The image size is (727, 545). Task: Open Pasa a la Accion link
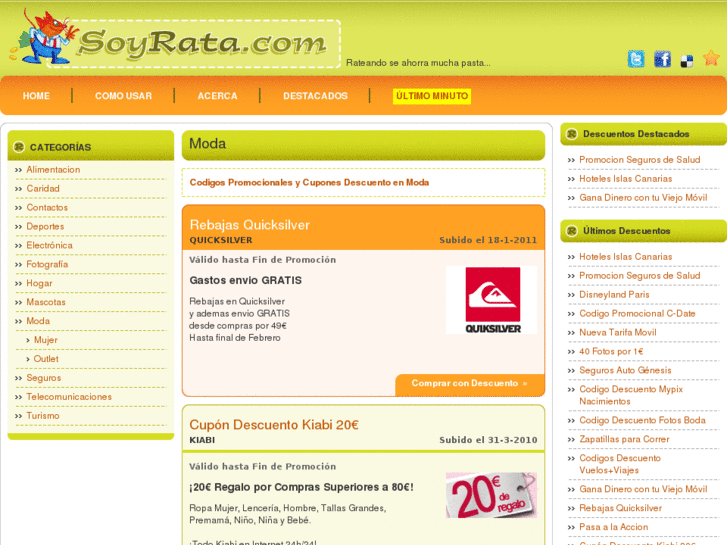click(614, 527)
